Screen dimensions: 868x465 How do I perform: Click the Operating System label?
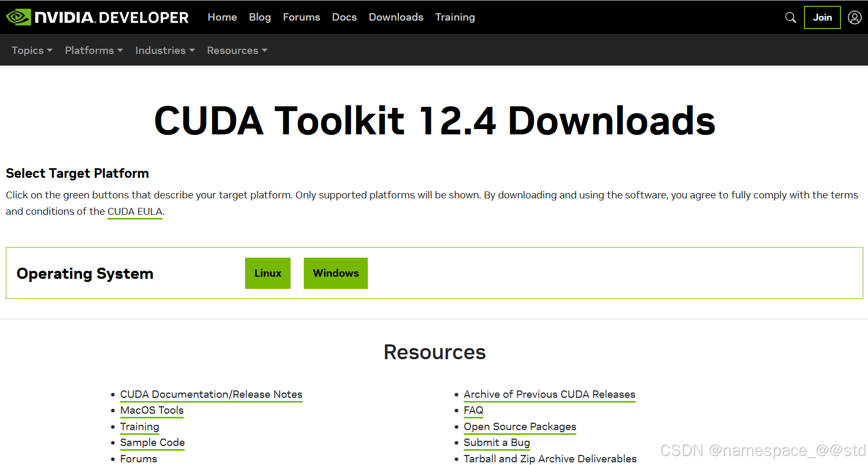tap(85, 273)
